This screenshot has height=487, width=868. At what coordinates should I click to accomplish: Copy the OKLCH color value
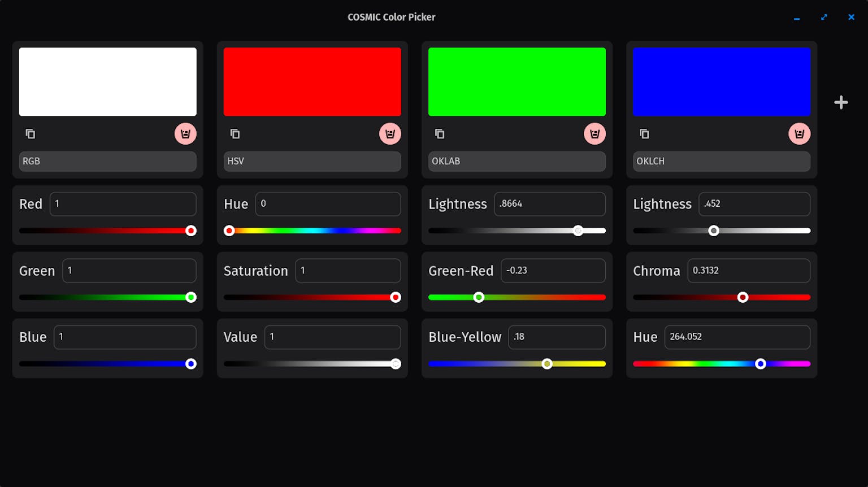click(x=644, y=133)
